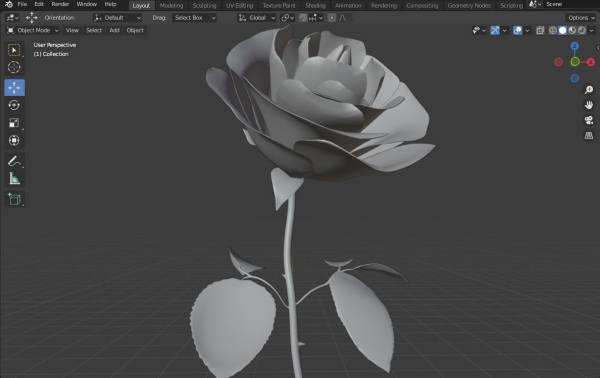600x378 pixels.
Task: Click the green Y axis gizmo circle
Action: [x=575, y=62]
